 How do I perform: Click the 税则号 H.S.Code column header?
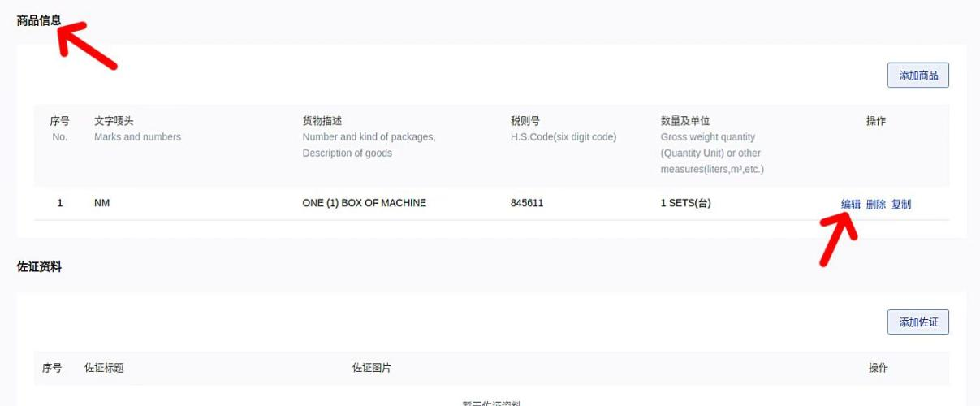[x=525, y=121]
